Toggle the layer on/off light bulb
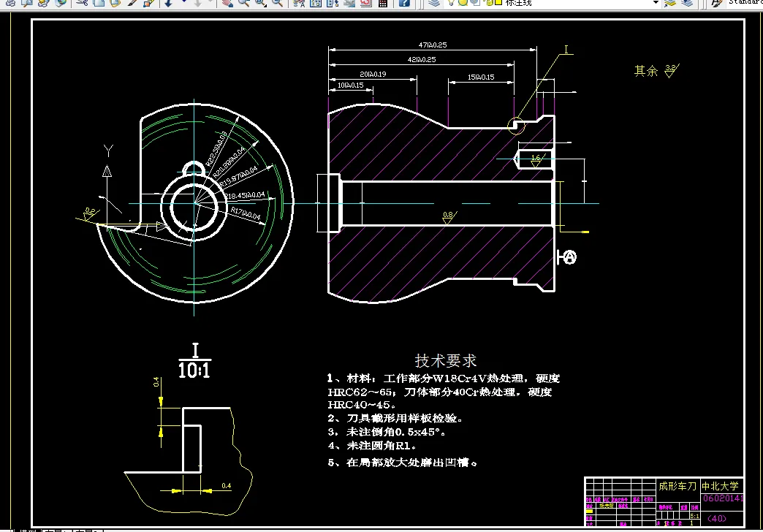This screenshot has height=532, width=763. [452, 2]
